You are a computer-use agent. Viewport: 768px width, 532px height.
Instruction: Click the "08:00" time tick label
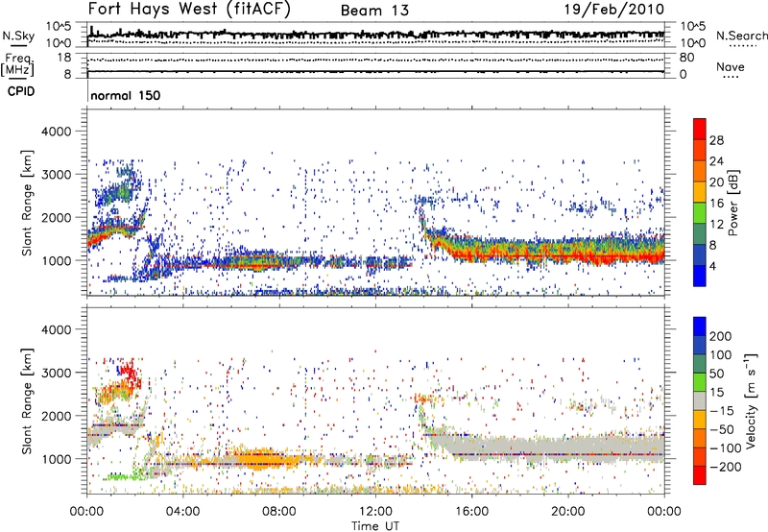[x=279, y=512]
